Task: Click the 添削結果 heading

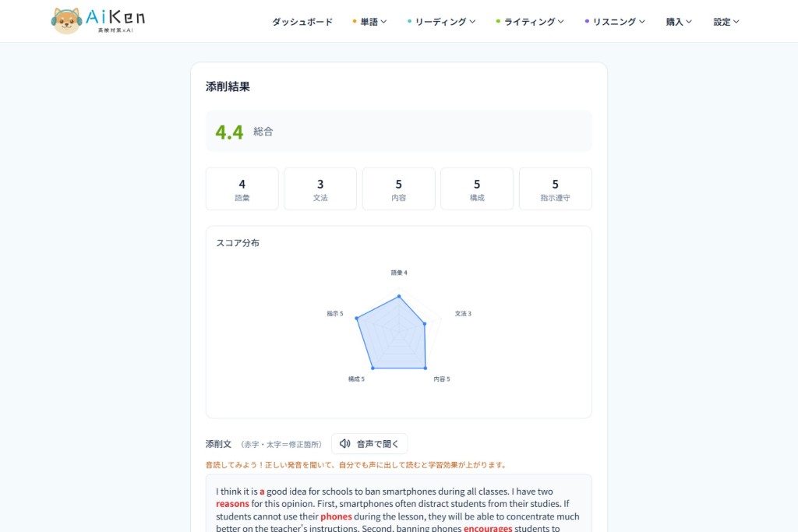Action: point(228,86)
